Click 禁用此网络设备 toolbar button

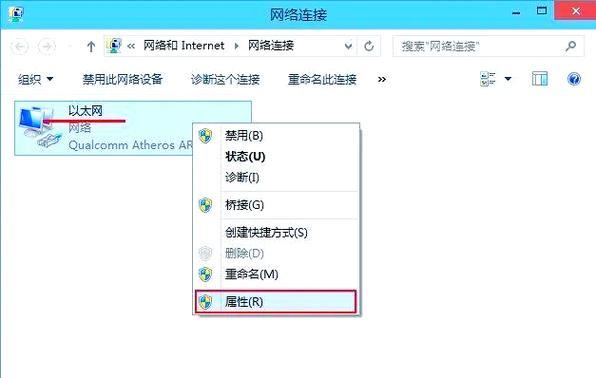pyautogui.click(x=122, y=79)
